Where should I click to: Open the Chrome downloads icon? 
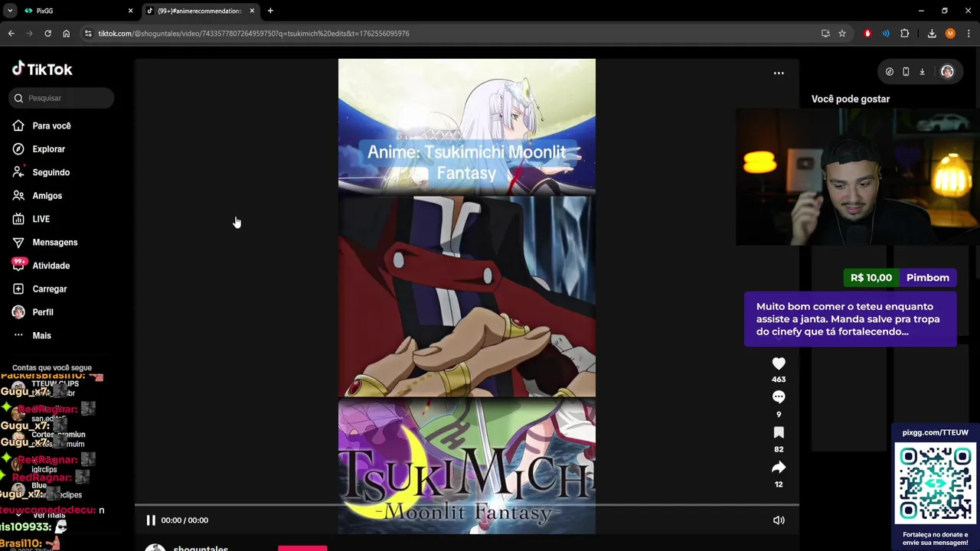932,34
